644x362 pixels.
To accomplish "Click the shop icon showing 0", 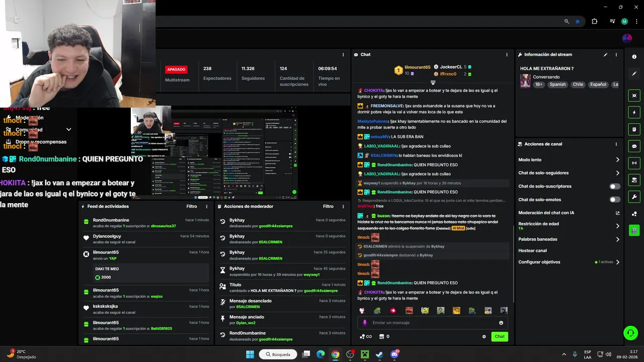I will [384, 336].
